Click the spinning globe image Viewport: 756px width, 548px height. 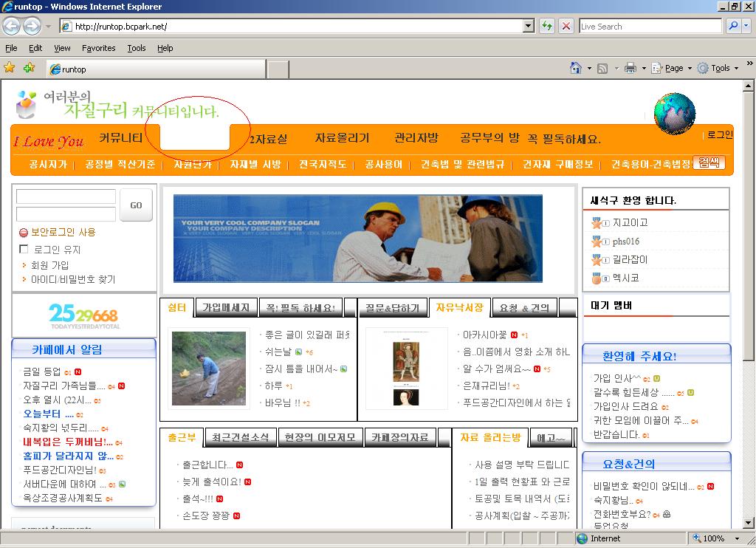pos(675,114)
